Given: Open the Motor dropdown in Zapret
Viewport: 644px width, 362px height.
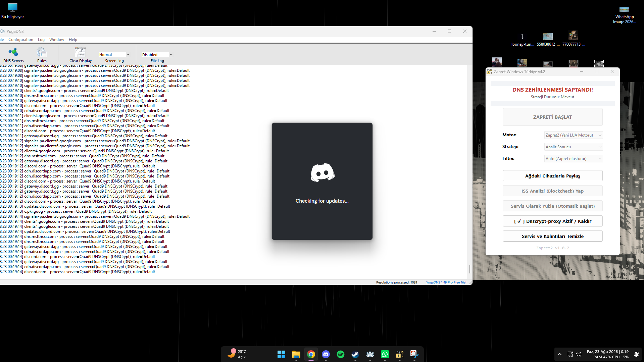Looking at the screenshot, I should tap(574, 135).
